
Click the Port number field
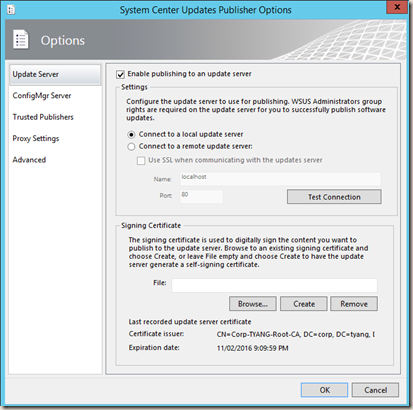(202, 196)
